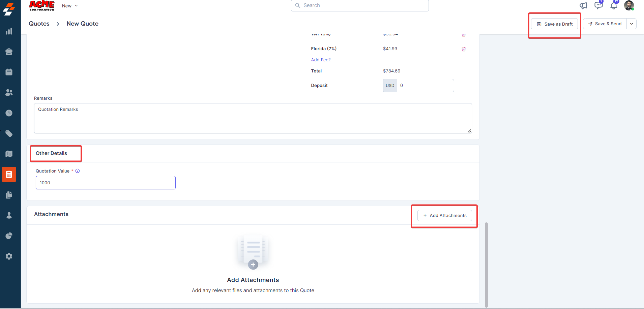Screen dimensions: 644x309
Task: Open settings gear icon in the sidebar
Action: (9, 256)
